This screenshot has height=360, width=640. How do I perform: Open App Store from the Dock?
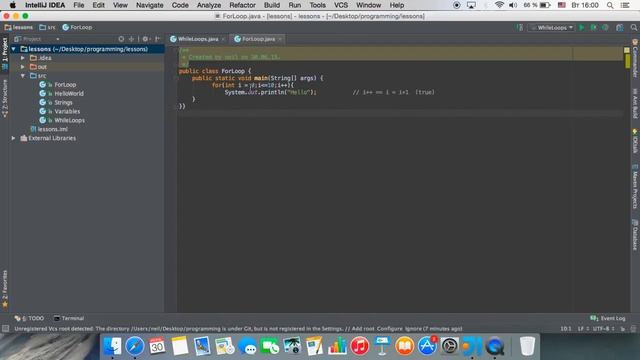(427, 346)
